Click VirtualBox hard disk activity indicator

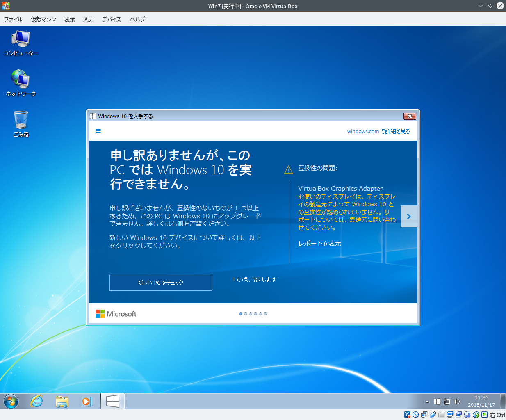point(407,415)
